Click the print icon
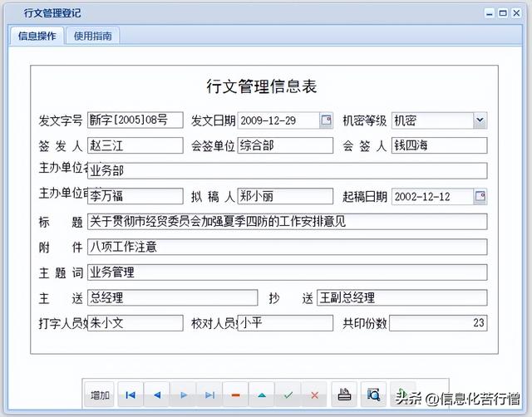The width and height of the screenshot is (532, 417). click(x=344, y=395)
